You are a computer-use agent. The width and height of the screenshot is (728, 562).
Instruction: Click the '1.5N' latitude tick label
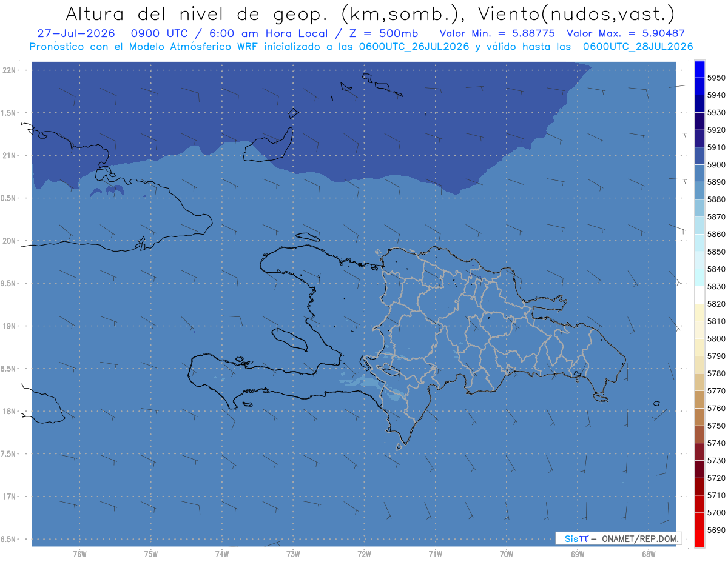[x=9, y=113]
